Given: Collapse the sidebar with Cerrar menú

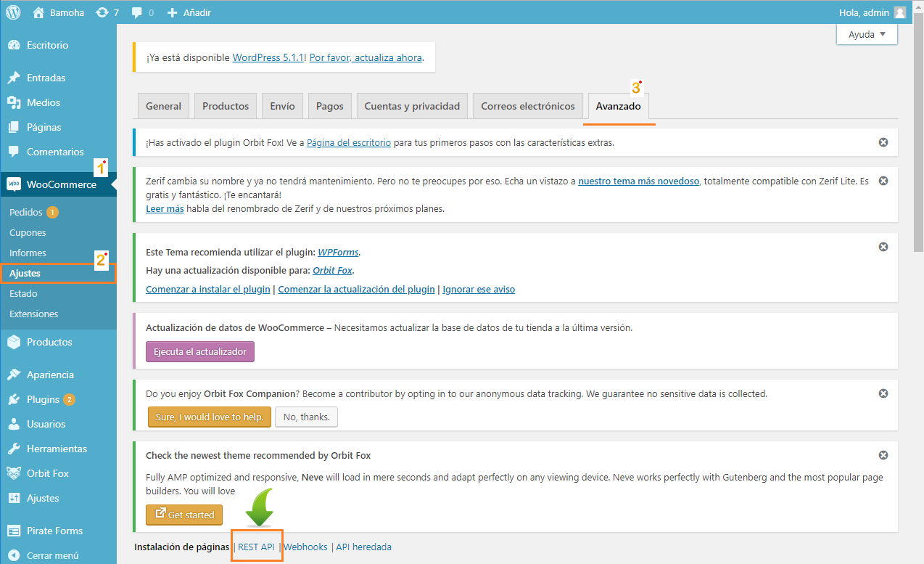Looking at the screenshot, I should tap(52, 555).
